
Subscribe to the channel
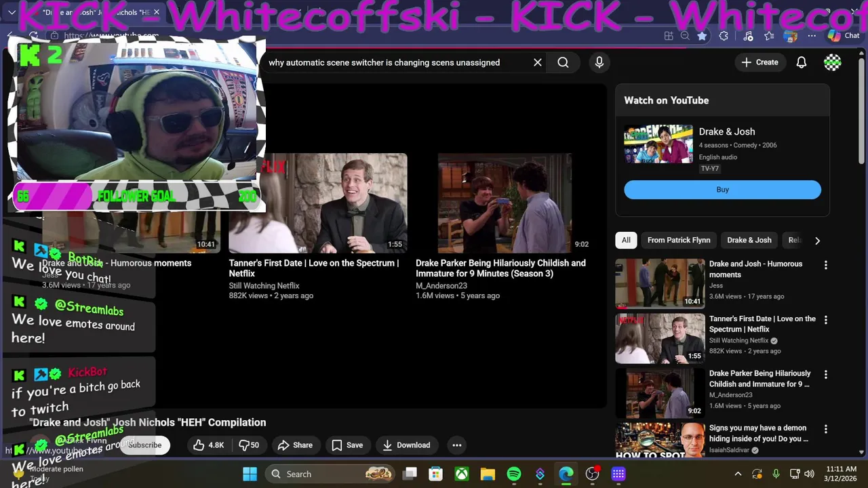click(x=144, y=445)
